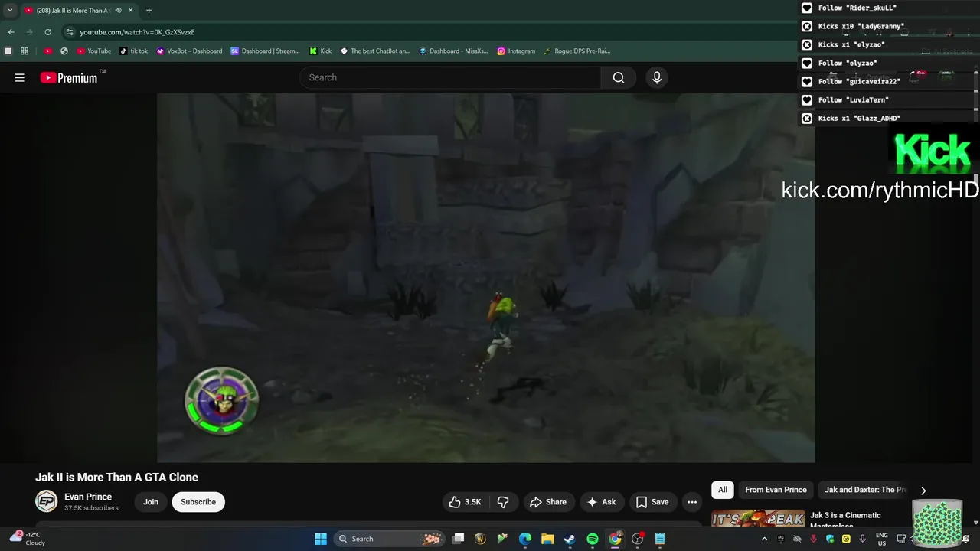Open The best ChatBot bookmark
980x551 pixels.
[x=375, y=51]
